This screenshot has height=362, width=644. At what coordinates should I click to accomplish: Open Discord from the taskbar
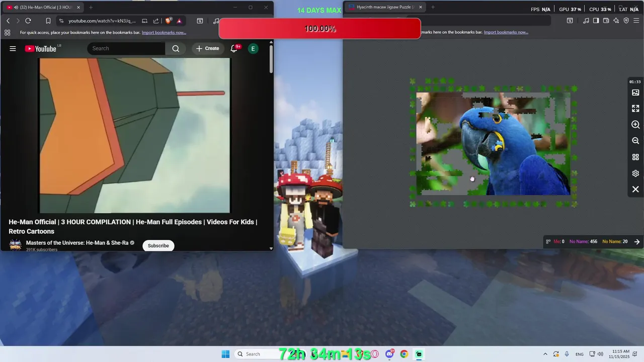(x=389, y=354)
